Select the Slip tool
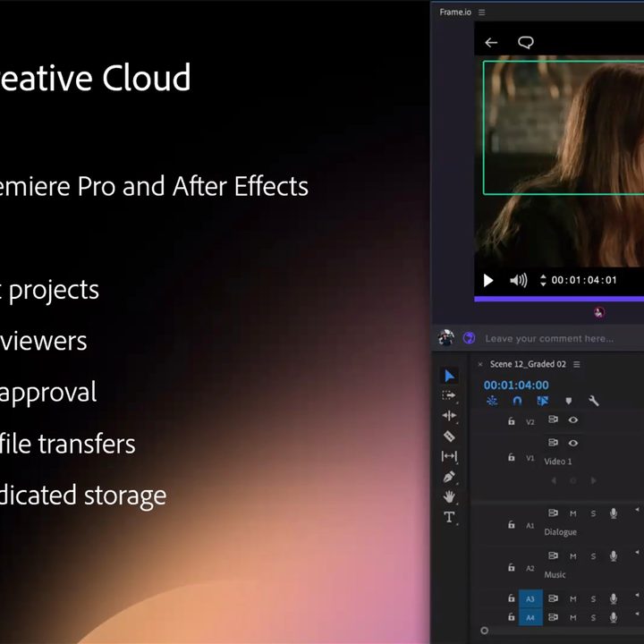The width and height of the screenshot is (644, 644). tap(449, 456)
